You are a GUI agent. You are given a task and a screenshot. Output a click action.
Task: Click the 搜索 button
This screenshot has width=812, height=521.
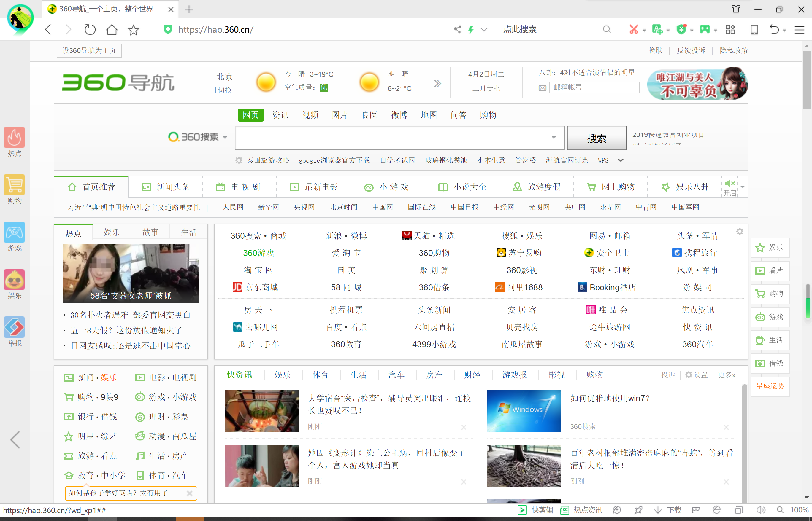[x=597, y=138]
